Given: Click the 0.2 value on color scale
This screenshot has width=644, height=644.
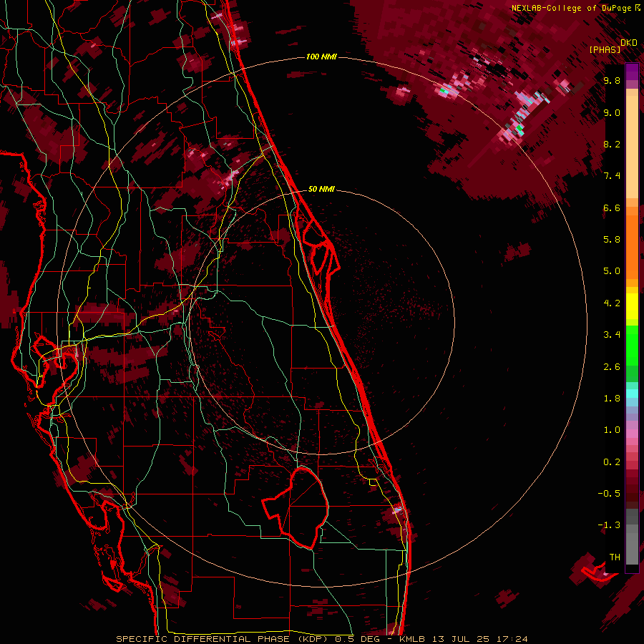Looking at the screenshot, I should pyautogui.click(x=612, y=462).
